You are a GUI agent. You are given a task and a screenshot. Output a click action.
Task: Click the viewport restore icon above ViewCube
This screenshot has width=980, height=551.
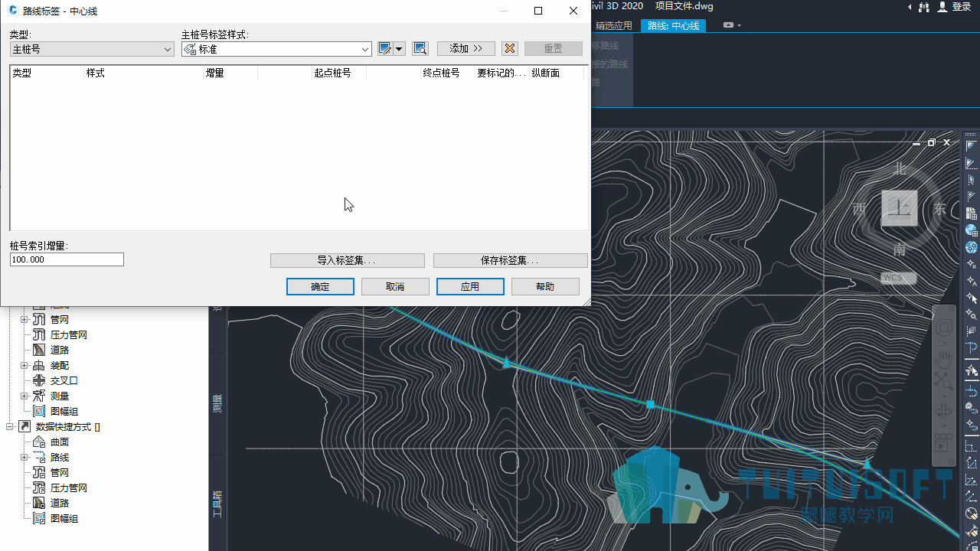(x=932, y=143)
